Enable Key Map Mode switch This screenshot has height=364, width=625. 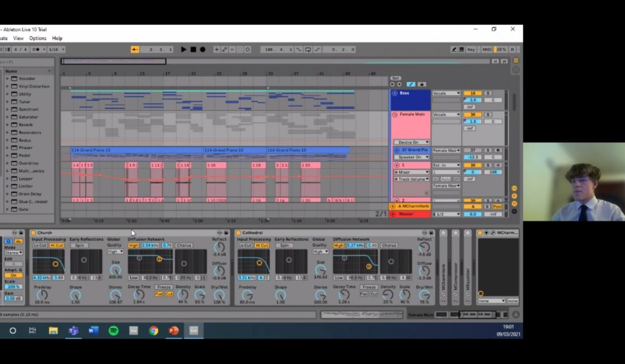471,49
